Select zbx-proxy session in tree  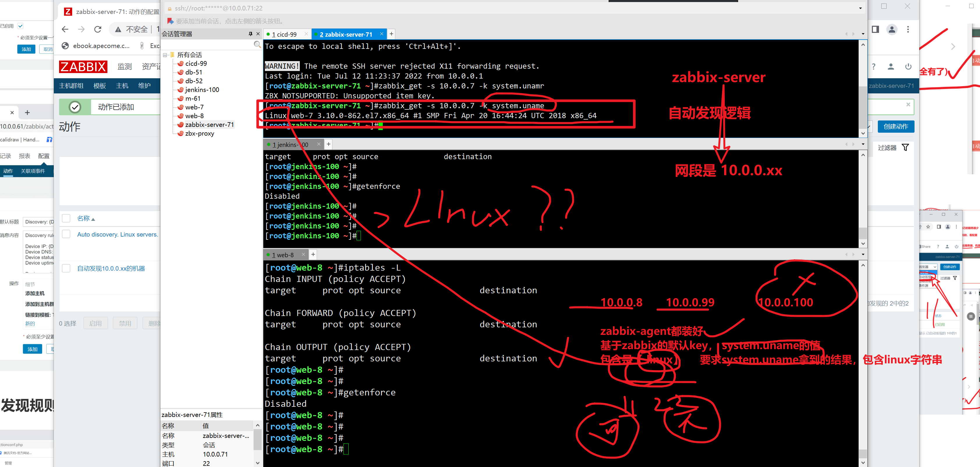(199, 134)
